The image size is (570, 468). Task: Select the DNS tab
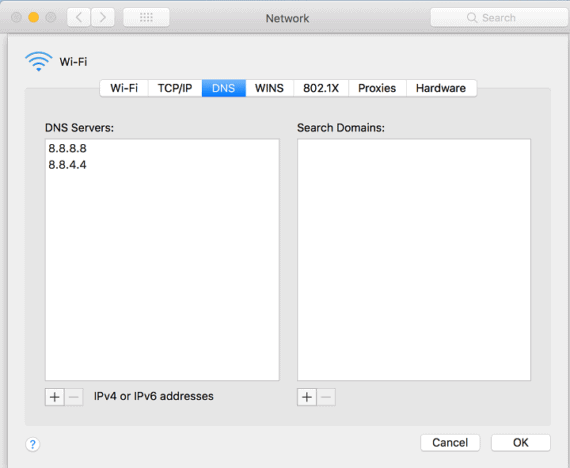click(x=224, y=88)
